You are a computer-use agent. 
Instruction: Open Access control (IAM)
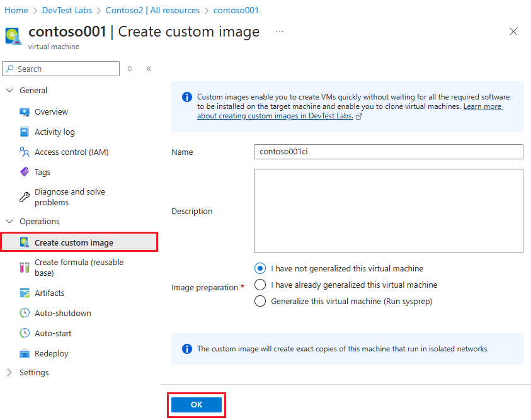(71, 152)
